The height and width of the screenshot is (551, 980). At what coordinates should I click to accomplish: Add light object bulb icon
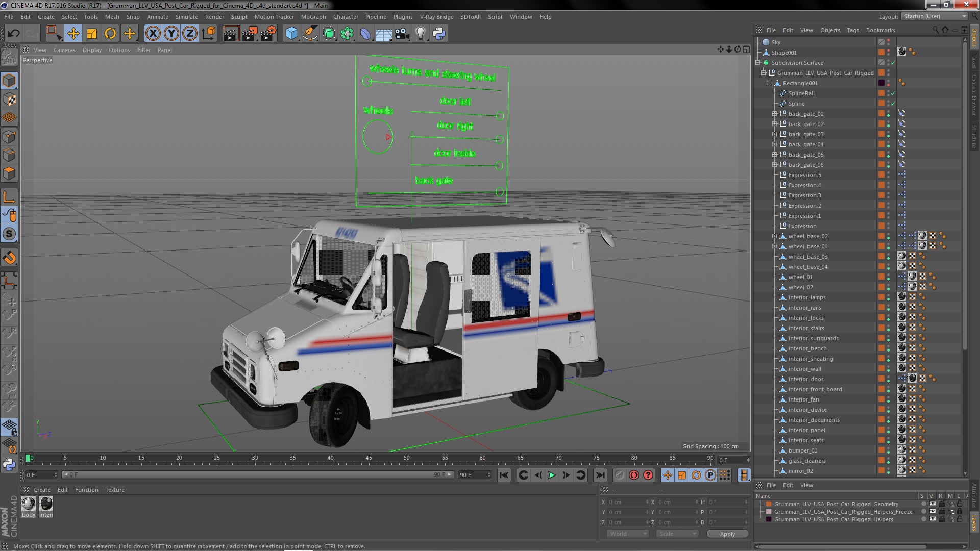(x=420, y=34)
